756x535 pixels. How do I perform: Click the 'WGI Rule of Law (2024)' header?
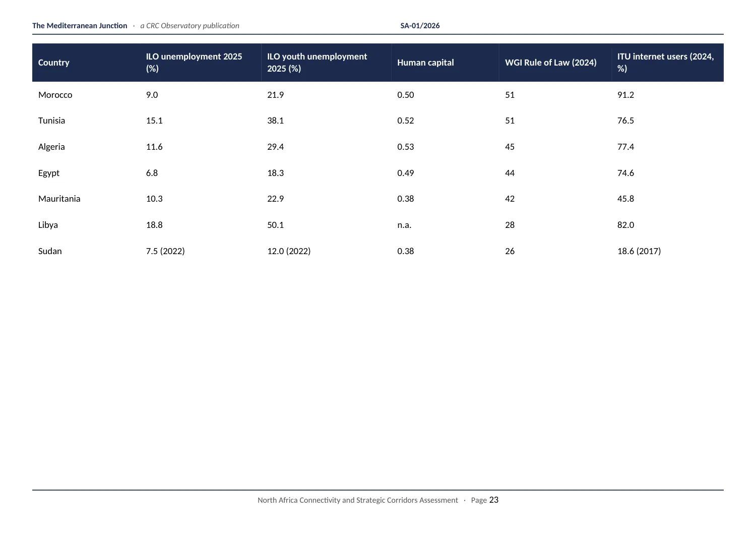[550, 63]
